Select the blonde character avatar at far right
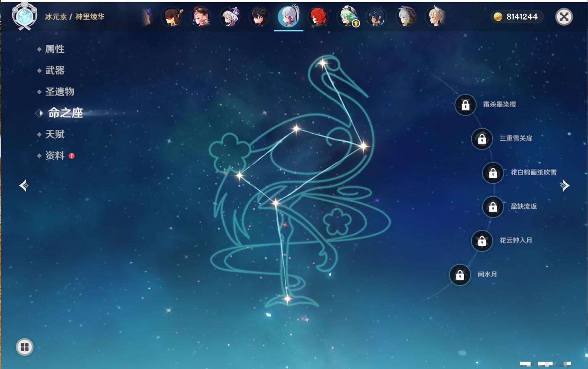Viewport: 588px width, 369px height. pos(435,17)
